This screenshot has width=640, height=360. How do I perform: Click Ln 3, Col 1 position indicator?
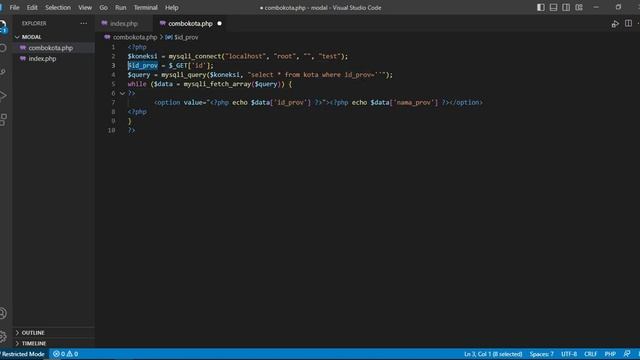[493, 354]
